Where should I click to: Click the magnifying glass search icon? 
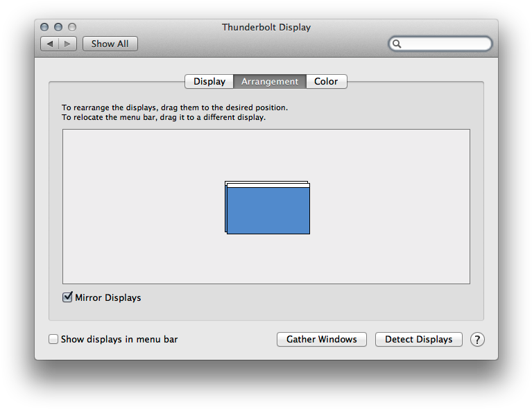pos(397,44)
